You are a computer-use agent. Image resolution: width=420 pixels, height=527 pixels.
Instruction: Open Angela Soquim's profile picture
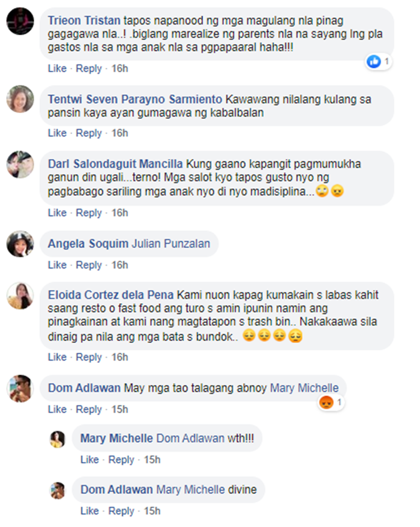point(20,244)
